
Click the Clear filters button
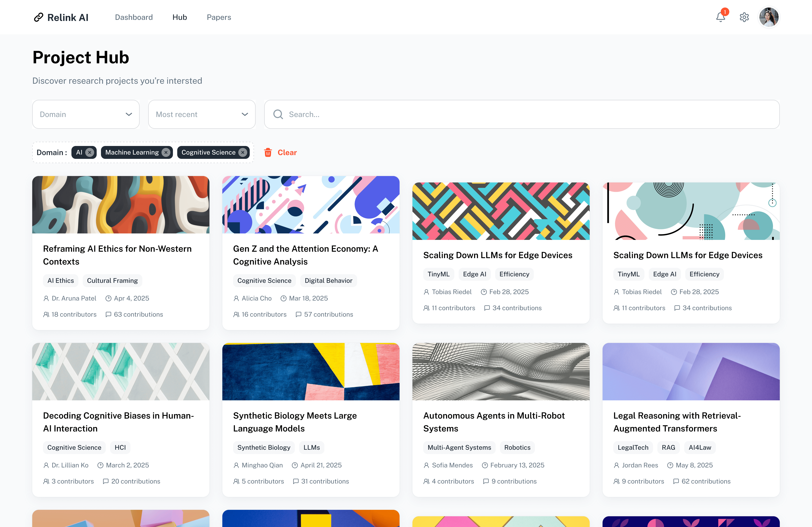pos(287,152)
